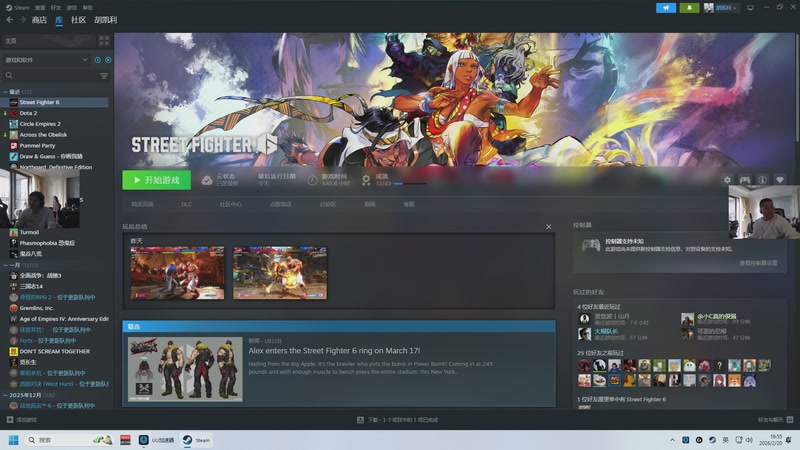
Task: Go forward with the right arrow
Action: [x=22, y=20]
